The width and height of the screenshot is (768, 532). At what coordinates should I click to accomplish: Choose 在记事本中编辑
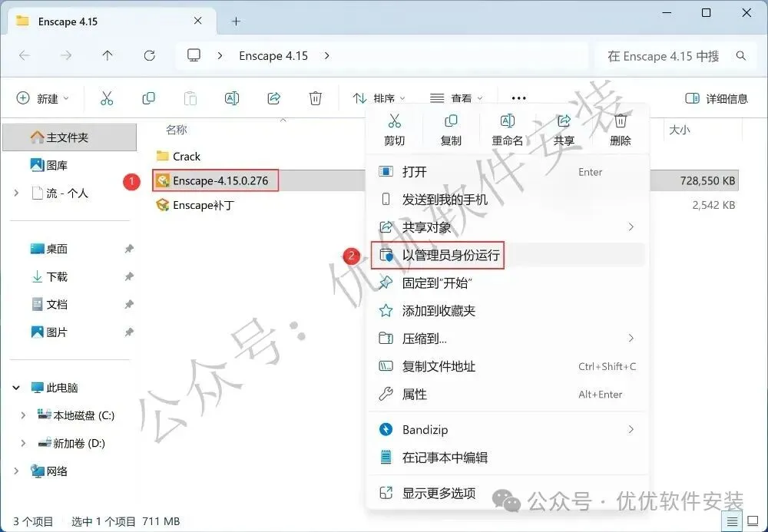pos(508,458)
